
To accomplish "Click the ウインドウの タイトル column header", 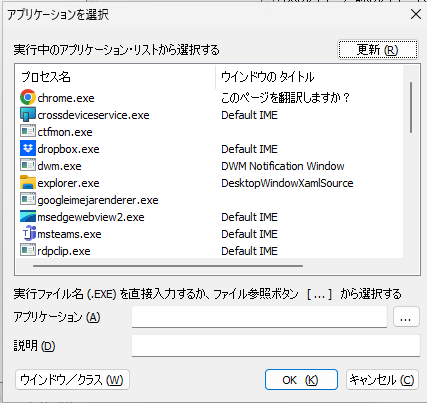I will coord(309,77).
